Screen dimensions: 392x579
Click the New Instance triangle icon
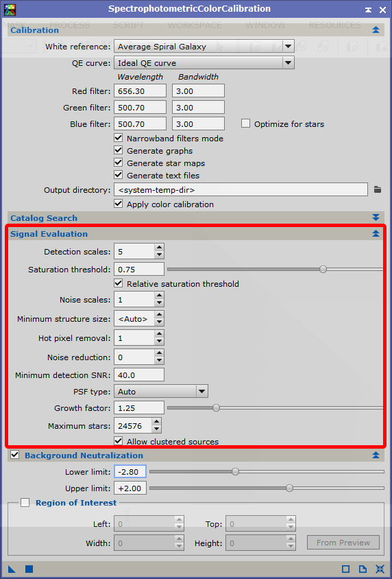pos(12,569)
